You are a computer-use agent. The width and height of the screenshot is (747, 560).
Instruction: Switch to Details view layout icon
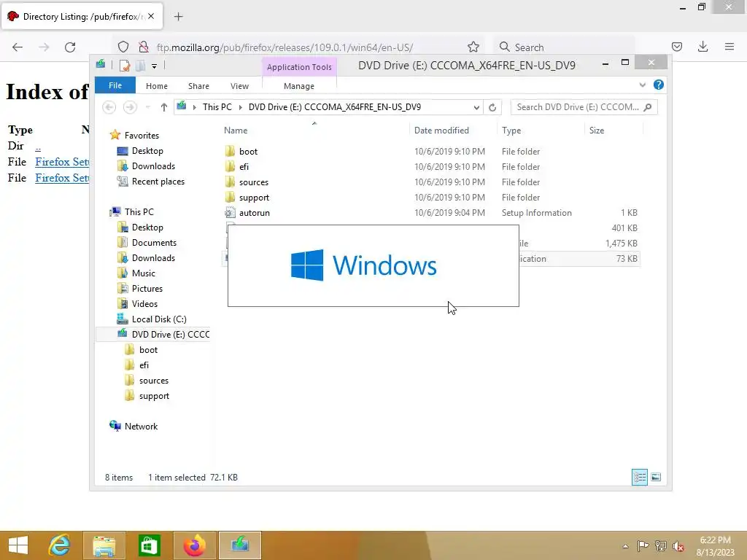pos(639,477)
